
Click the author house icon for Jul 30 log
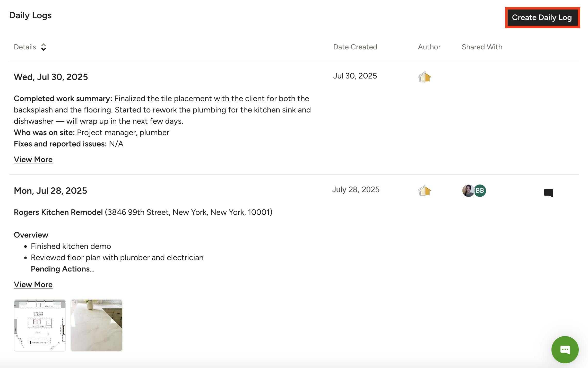pyautogui.click(x=424, y=77)
